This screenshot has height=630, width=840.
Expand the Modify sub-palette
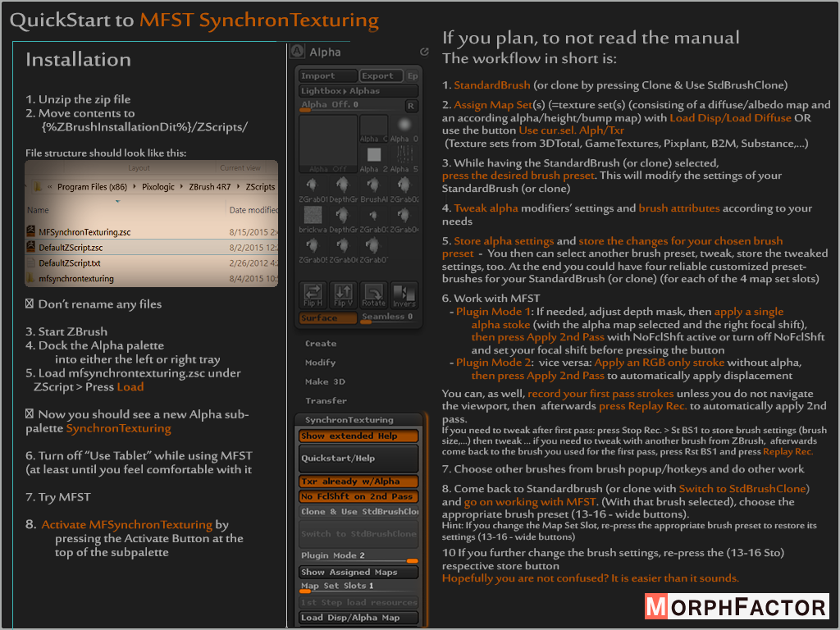tap(321, 363)
